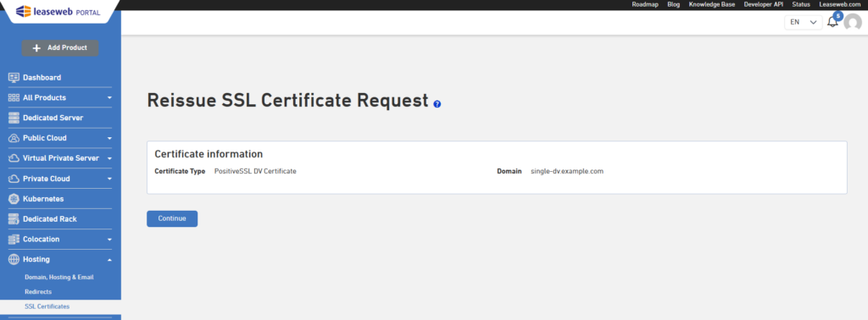
Task: Click the Dedicated Rack icon
Action: [x=14, y=219]
